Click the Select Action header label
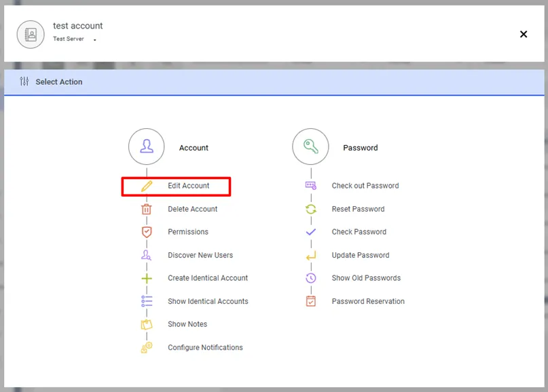 click(x=59, y=81)
